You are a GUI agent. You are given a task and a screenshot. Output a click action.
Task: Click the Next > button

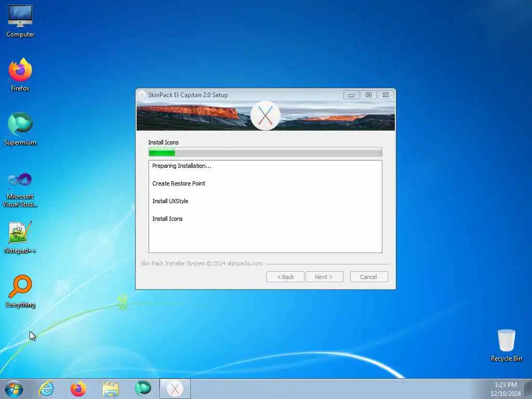324,277
